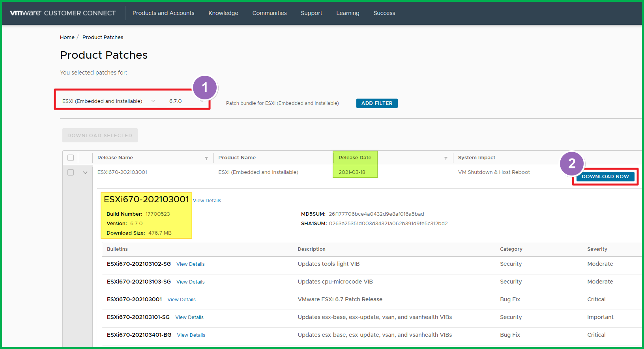Open the Success menu
Screen dimensions: 644x349
tap(384, 13)
